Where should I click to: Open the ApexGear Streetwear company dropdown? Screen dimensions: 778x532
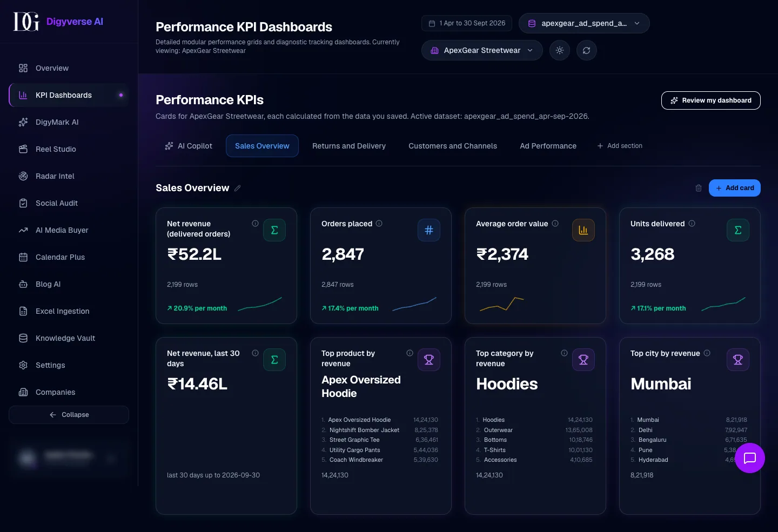[482, 50]
